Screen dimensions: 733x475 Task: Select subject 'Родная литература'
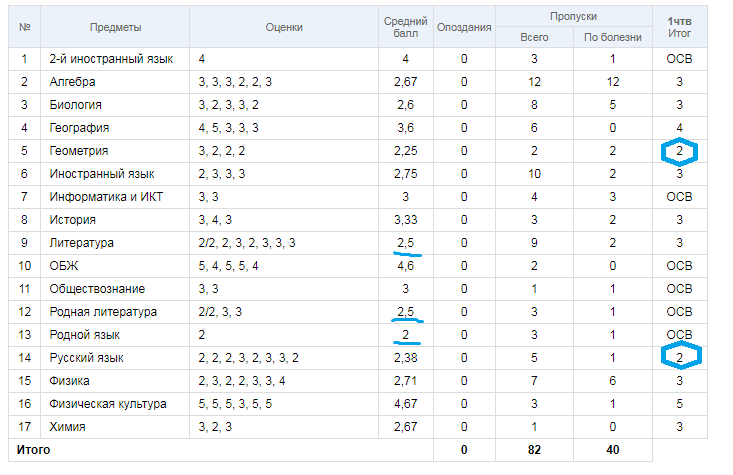(x=103, y=312)
